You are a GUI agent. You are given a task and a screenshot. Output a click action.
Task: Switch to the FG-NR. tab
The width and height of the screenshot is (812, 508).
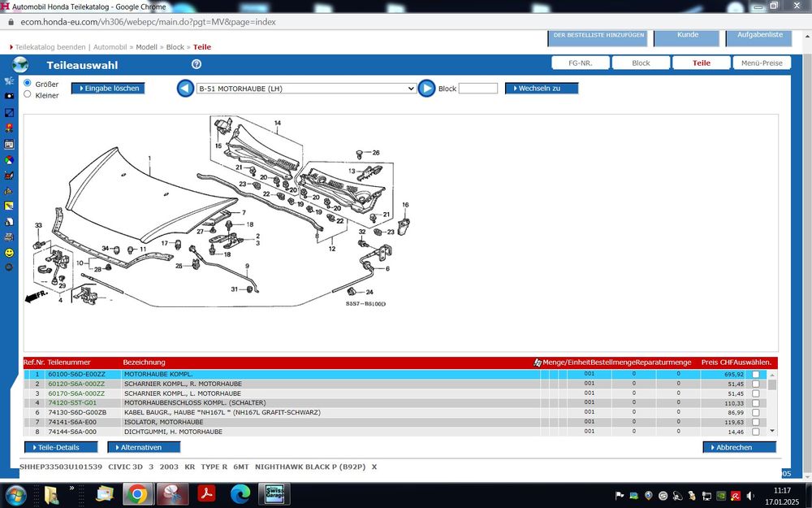(x=580, y=63)
